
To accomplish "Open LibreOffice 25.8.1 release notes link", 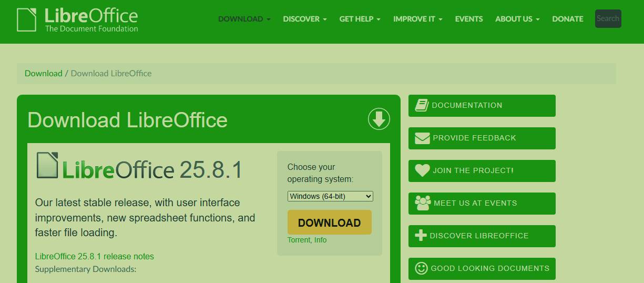I will click(95, 257).
